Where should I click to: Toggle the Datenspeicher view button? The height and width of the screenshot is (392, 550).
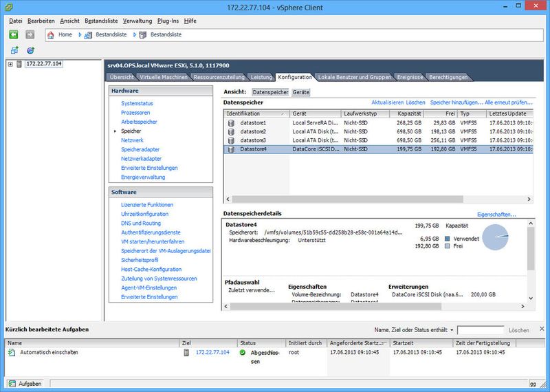[270, 92]
